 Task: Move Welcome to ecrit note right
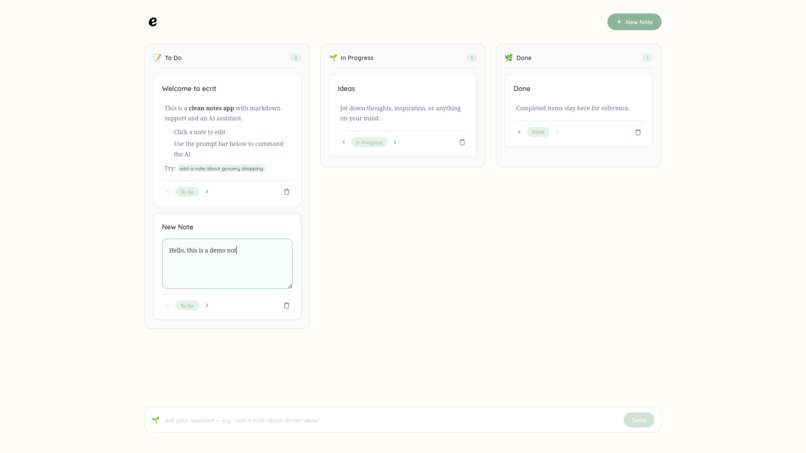tap(207, 192)
